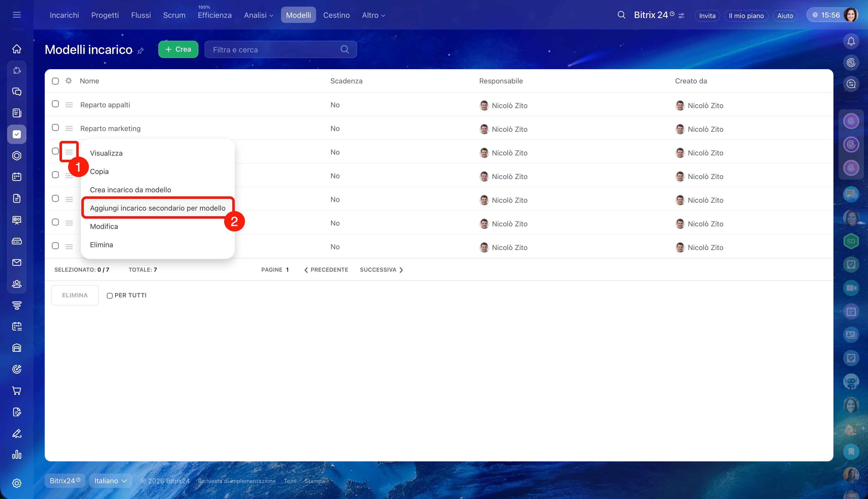
Task: Click the home icon in left sidebar
Action: coord(17,49)
